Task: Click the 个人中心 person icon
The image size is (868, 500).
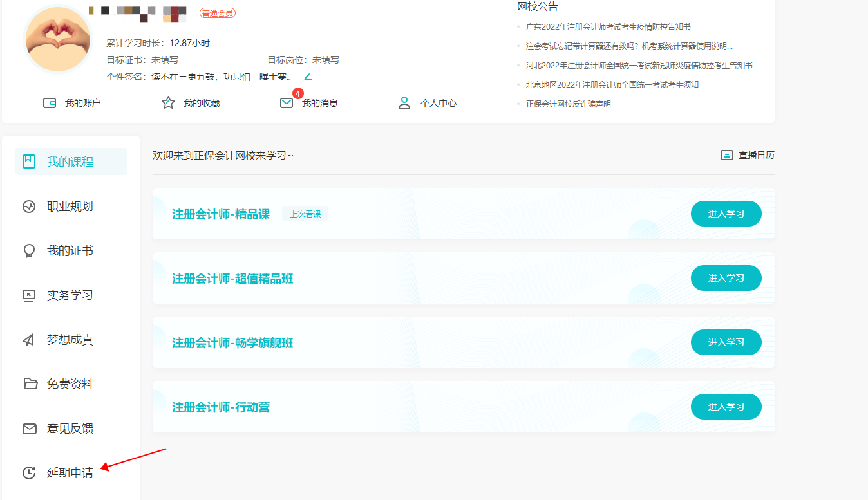Action: tap(404, 102)
